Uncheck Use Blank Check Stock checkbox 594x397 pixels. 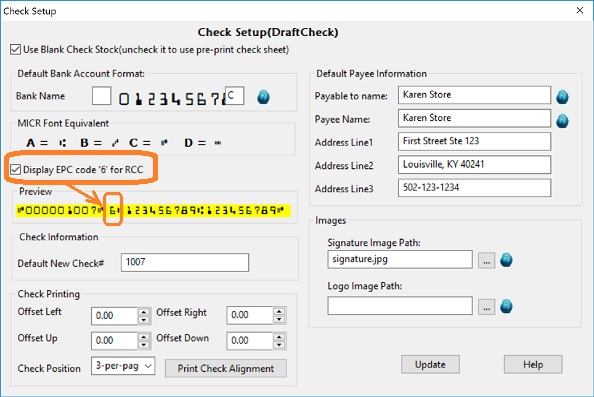click(16, 49)
